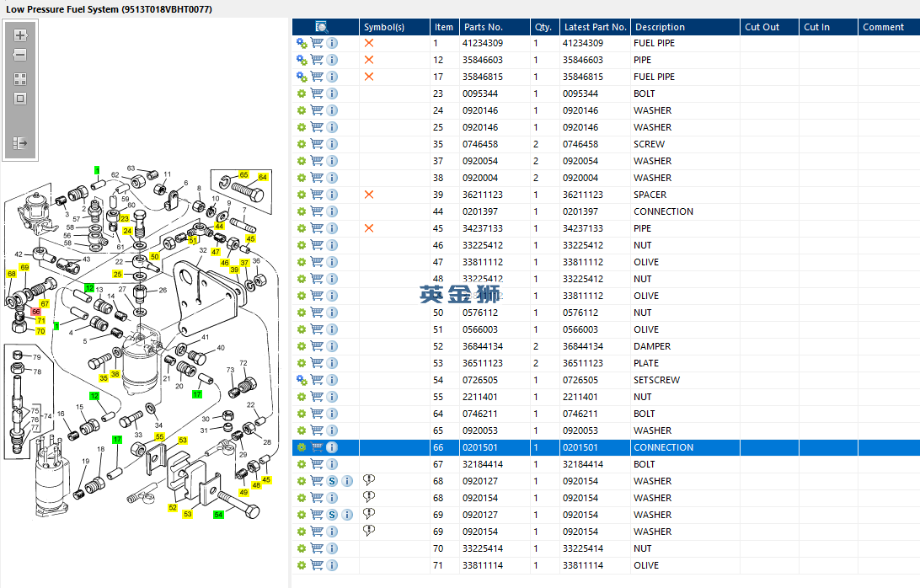920x588 pixels.
Task: Add SPACER 36211123 to cart
Action: [x=317, y=195]
